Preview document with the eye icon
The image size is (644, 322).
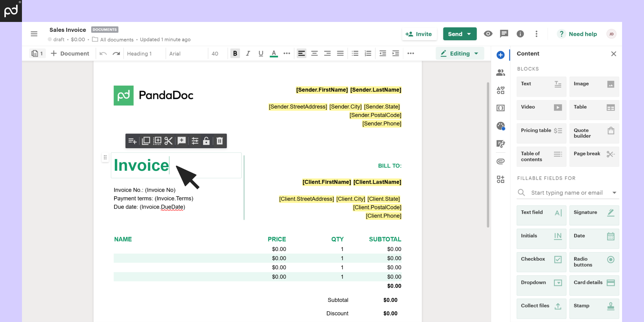488,34
